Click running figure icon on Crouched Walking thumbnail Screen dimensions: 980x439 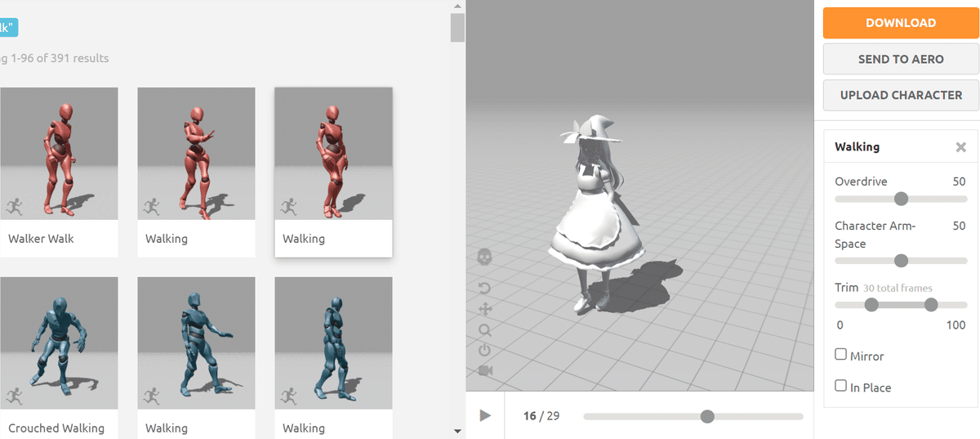[x=14, y=396]
